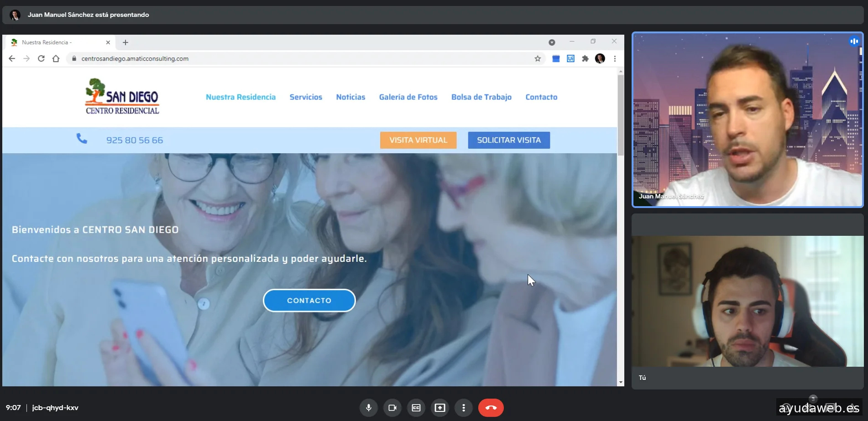Open the three-dot more options in call bar

[x=464, y=408]
